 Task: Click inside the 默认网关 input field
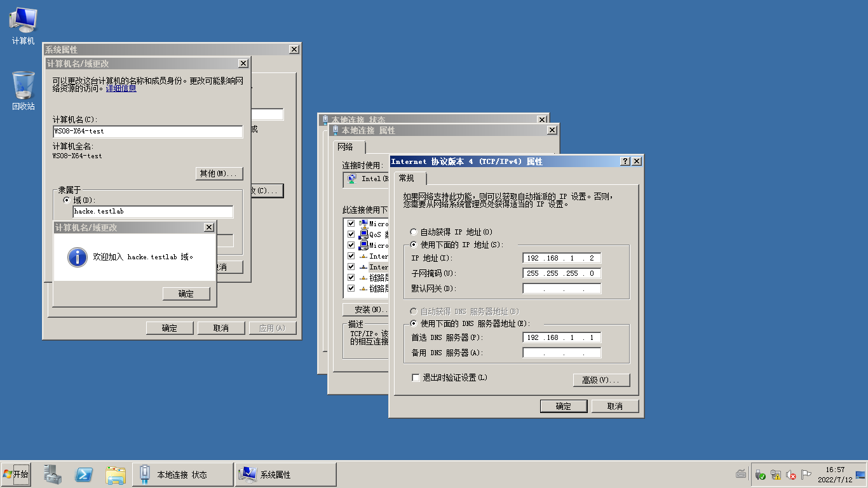pos(562,288)
